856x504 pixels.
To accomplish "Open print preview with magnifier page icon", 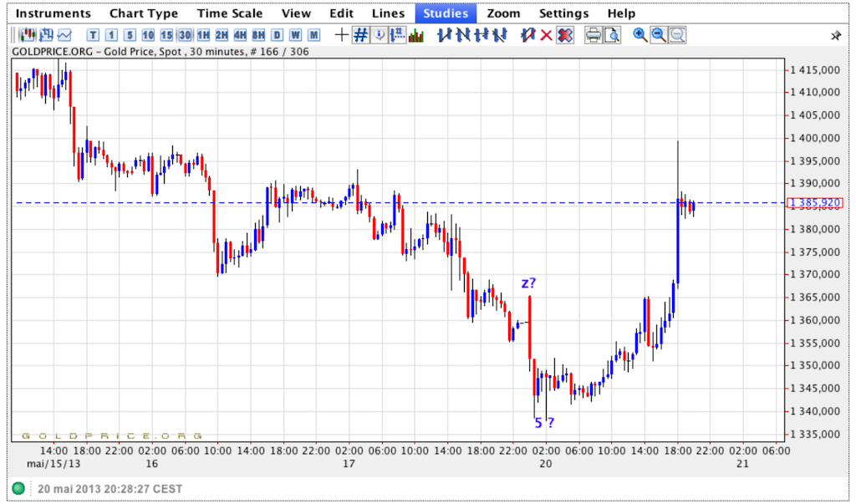I will tap(612, 35).
